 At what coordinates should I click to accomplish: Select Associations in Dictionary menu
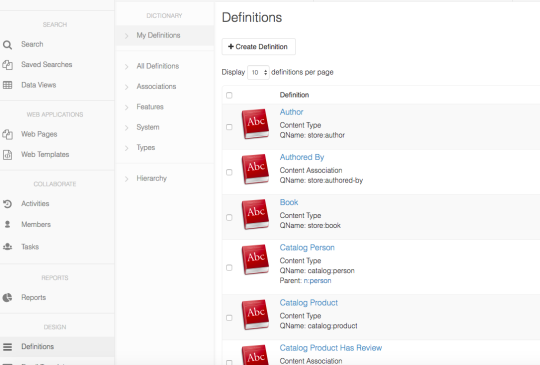pos(156,86)
